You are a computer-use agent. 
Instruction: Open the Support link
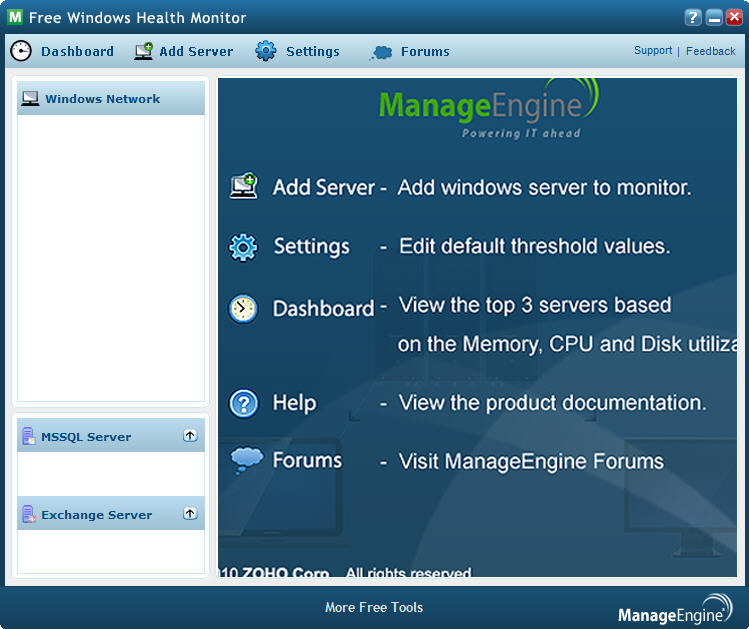click(x=653, y=51)
